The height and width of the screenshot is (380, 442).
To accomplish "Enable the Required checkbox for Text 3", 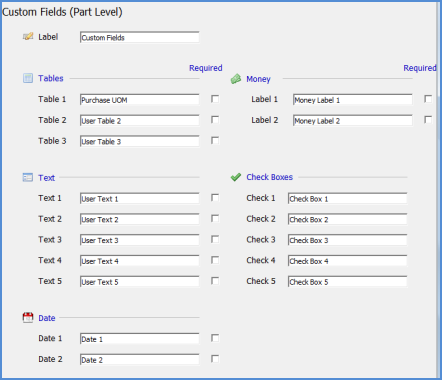I will tap(215, 239).
